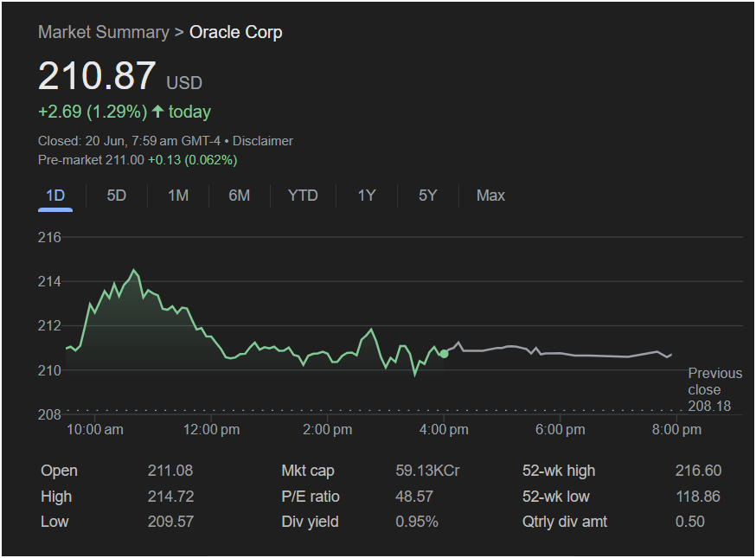Show the 6M chart range

tap(239, 196)
